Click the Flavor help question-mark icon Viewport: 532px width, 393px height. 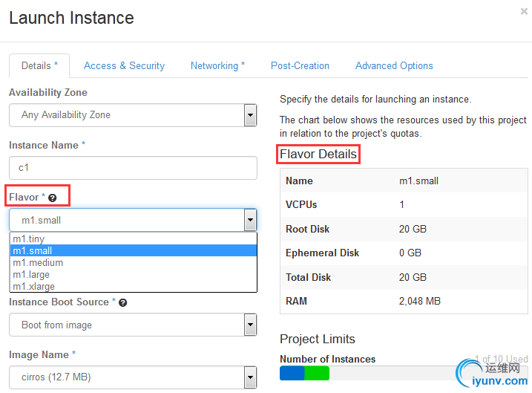(x=53, y=198)
